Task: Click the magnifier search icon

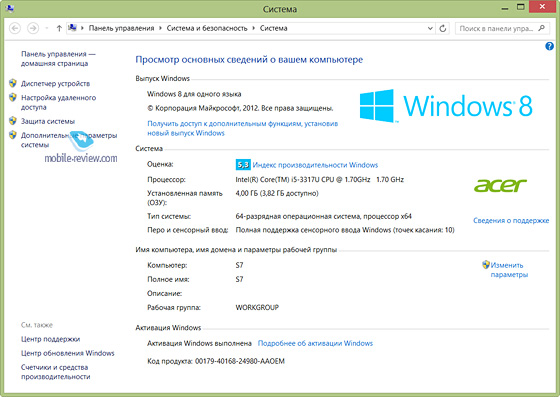Action: (542, 28)
